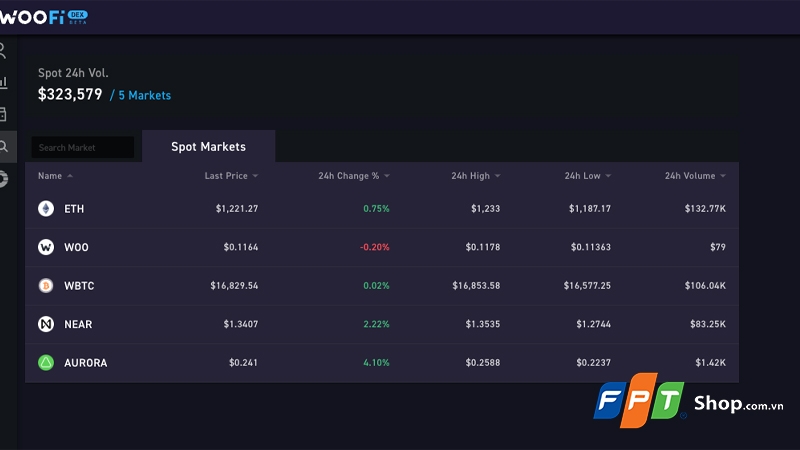Switch to the Spot Markets tab

(x=208, y=147)
